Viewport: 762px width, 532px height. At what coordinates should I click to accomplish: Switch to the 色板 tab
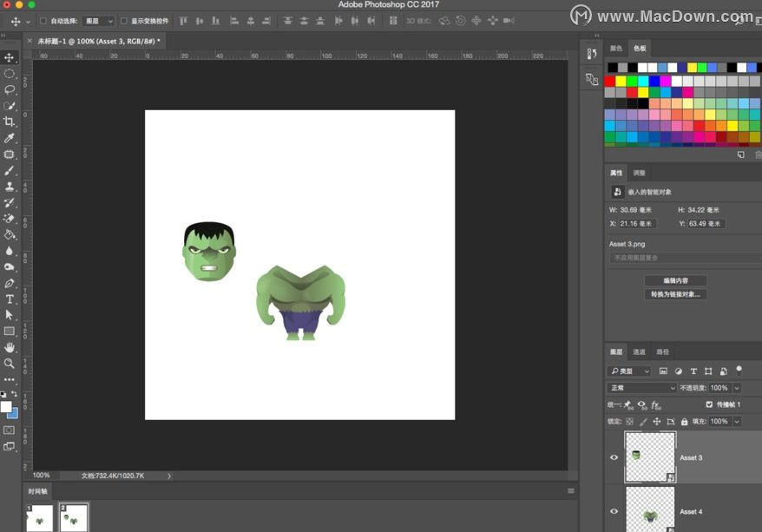(x=640, y=49)
